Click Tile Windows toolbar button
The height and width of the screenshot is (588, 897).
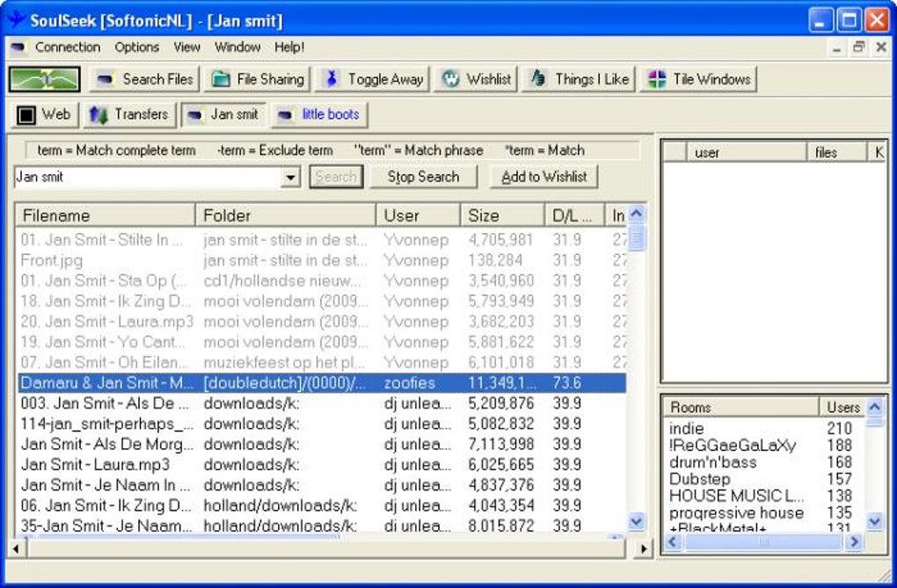point(698,79)
